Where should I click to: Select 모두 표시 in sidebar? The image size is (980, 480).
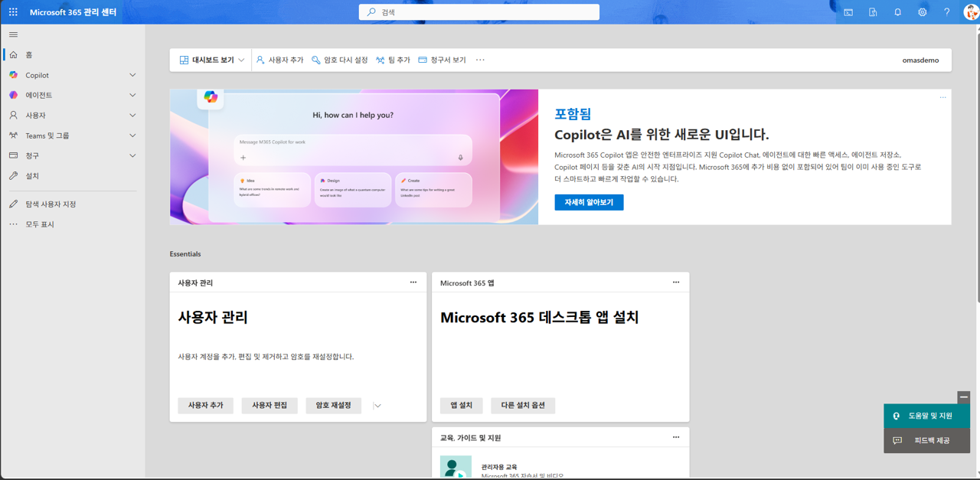pyautogui.click(x=73, y=224)
